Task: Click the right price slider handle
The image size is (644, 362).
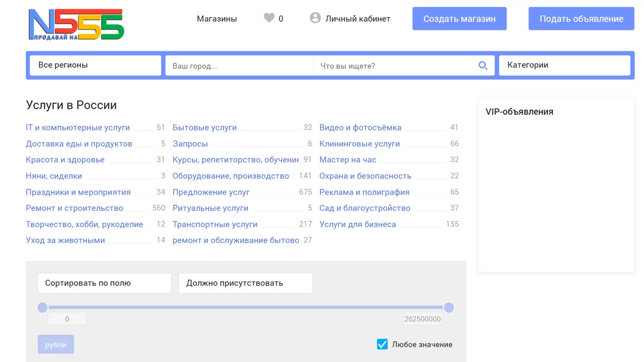Action: pyautogui.click(x=449, y=308)
